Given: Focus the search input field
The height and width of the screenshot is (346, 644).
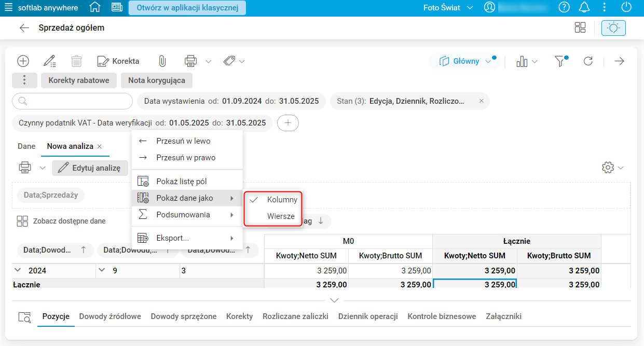Looking at the screenshot, I should [72, 101].
